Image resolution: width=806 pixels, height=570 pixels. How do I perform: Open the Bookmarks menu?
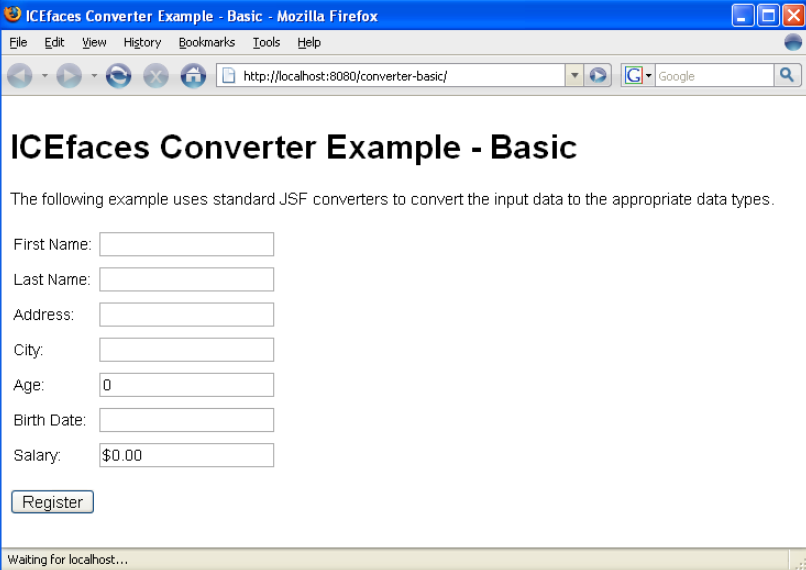[x=206, y=42]
